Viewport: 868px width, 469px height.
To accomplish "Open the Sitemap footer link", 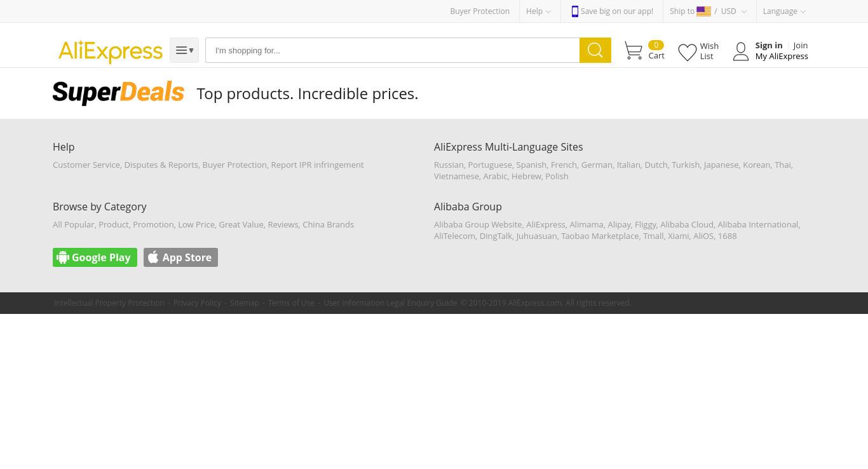I will 245,303.
